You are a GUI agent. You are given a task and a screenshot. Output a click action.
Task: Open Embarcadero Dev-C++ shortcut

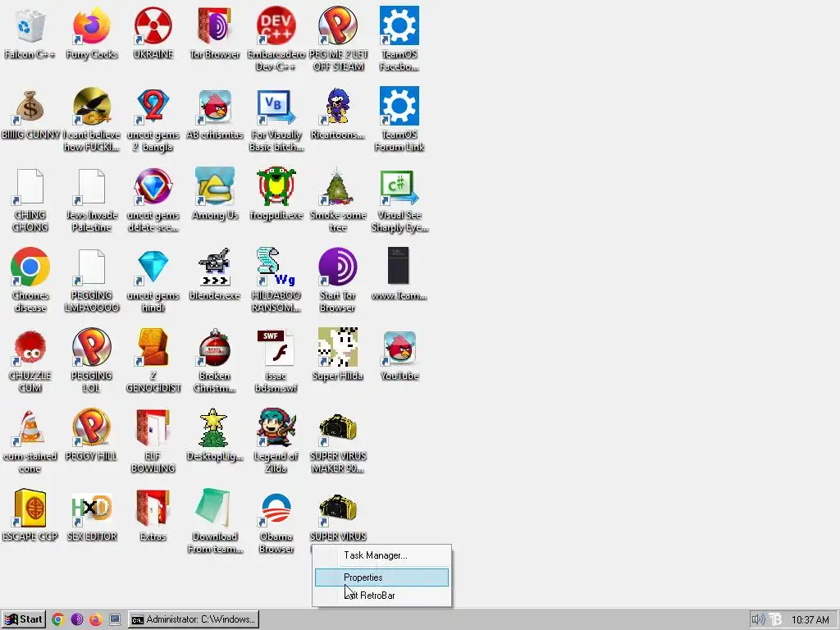tap(276, 25)
